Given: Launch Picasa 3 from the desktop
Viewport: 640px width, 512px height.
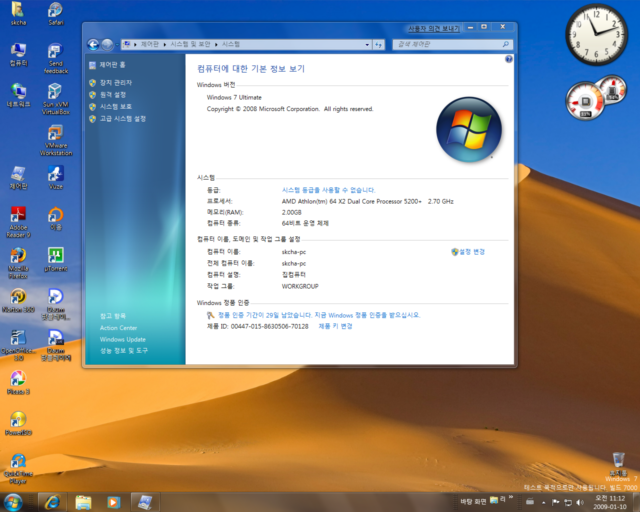Looking at the screenshot, I should [x=18, y=382].
